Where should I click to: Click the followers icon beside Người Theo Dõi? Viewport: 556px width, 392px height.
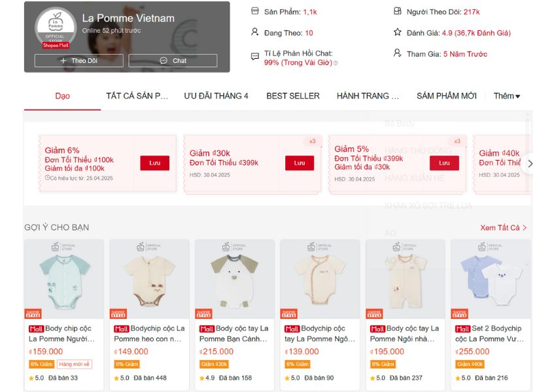398,11
